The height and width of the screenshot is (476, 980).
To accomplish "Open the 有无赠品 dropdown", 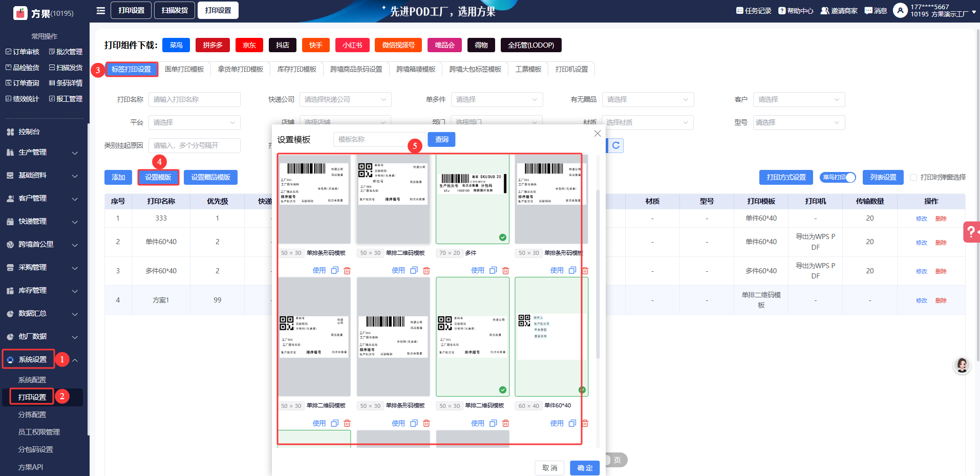I will point(647,99).
